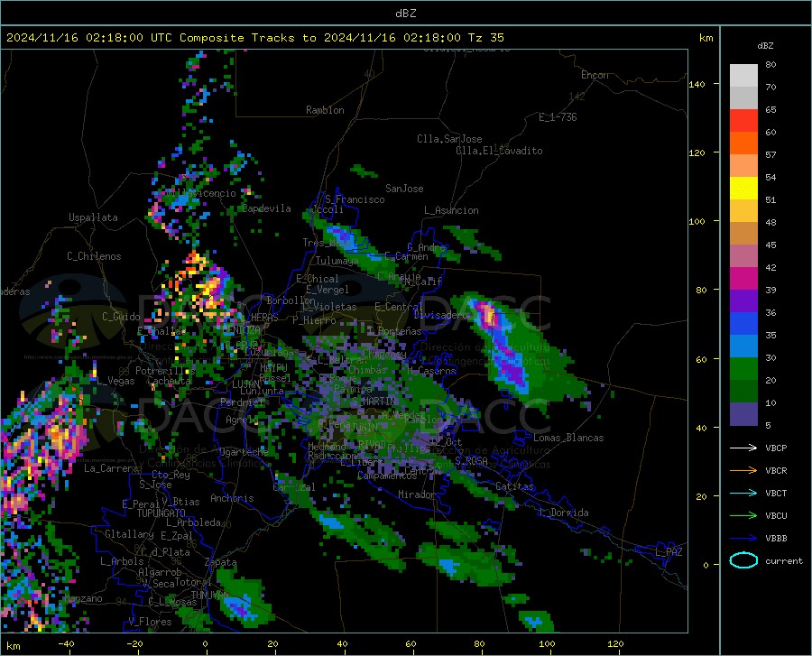The width and height of the screenshot is (812, 656).
Task: Select the red legend swatch above 60
Action: tap(743, 120)
